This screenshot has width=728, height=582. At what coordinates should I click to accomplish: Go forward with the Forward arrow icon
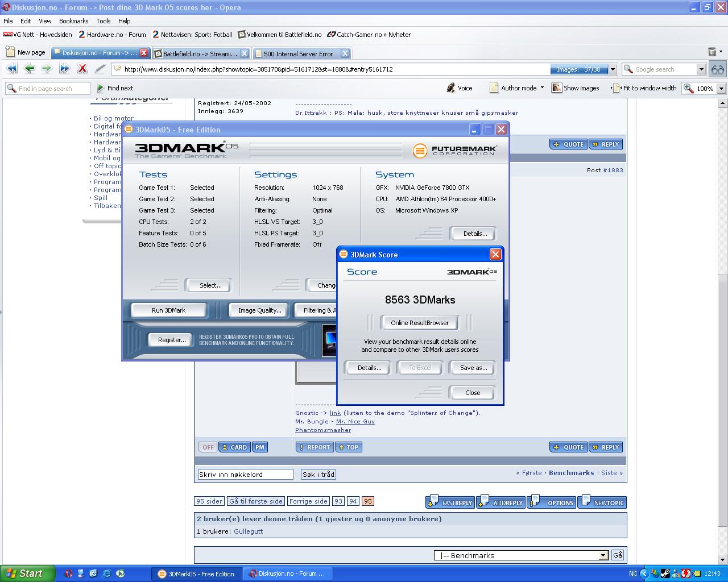click(47, 69)
